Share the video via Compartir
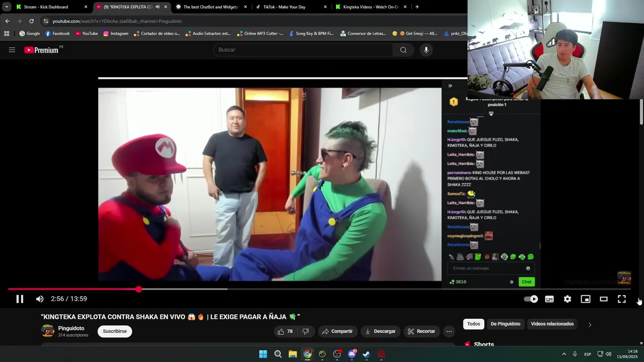644x362 pixels. coord(337,331)
